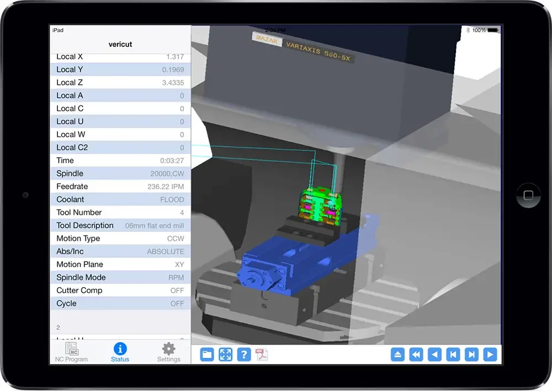Select the Local Y row

point(120,70)
